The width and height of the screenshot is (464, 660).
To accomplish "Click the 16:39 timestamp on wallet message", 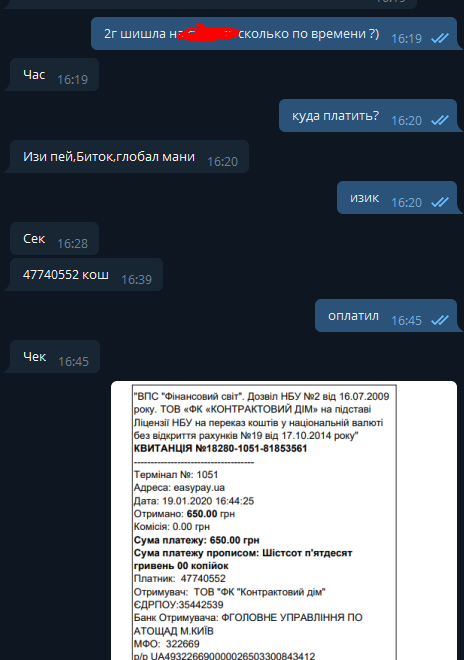I will pyautogui.click(x=136, y=279).
